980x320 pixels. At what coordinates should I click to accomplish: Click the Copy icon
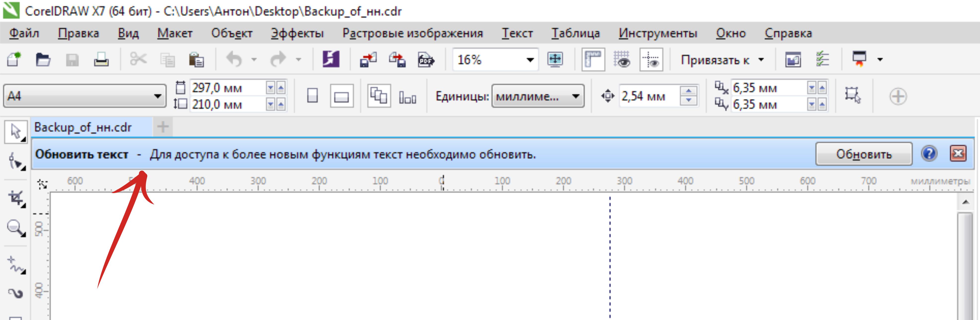click(x=167, y=60)
